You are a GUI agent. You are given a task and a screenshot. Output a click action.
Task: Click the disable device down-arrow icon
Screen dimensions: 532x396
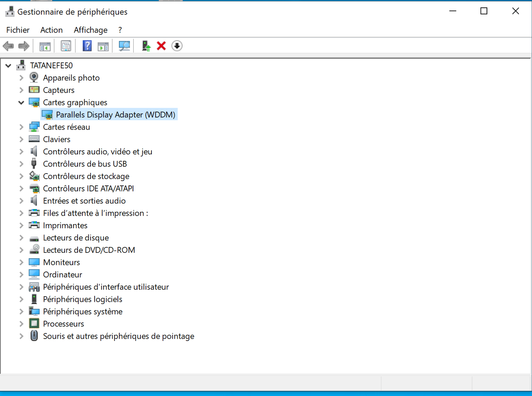pyautogui.click(x=177, y=46)
